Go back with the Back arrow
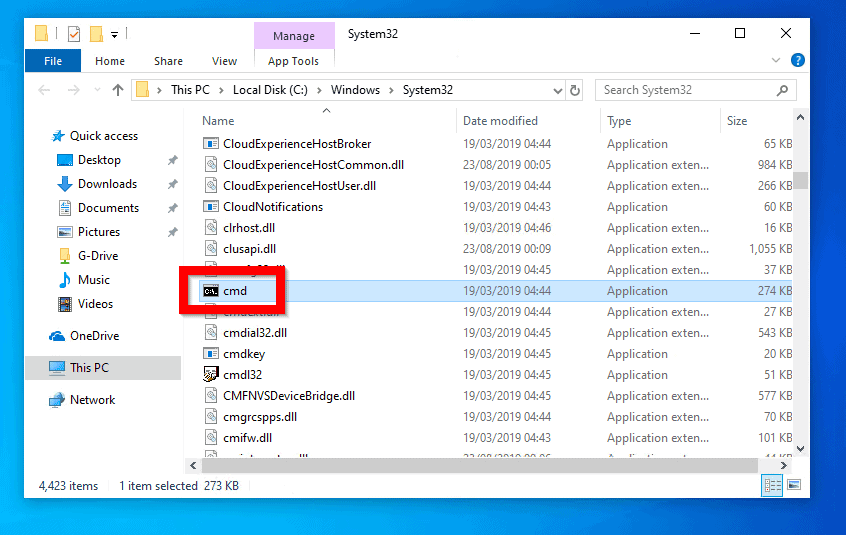846x535 pixels. 44,90
